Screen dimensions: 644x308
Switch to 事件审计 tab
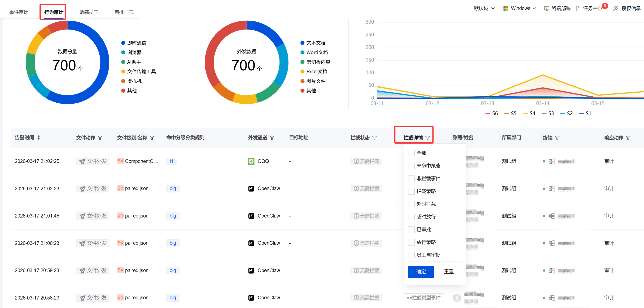click(19, 12)
